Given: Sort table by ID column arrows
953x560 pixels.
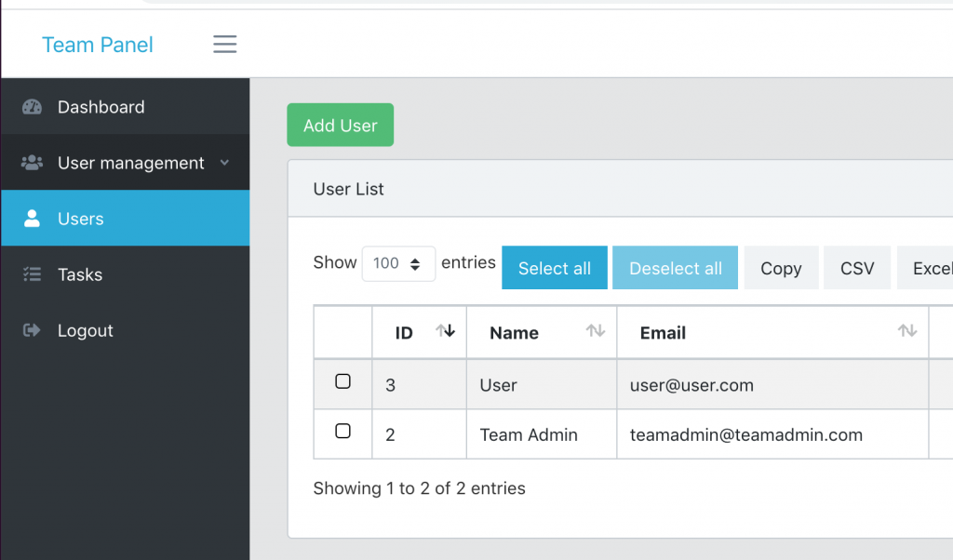Looking at the screenshot, I should [x=445, y=331].
